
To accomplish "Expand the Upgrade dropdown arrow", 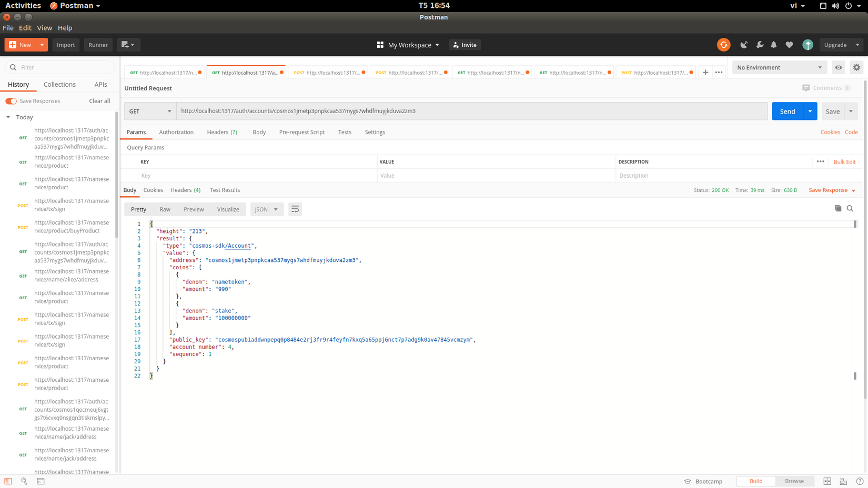I will click(x=857, y=45).
